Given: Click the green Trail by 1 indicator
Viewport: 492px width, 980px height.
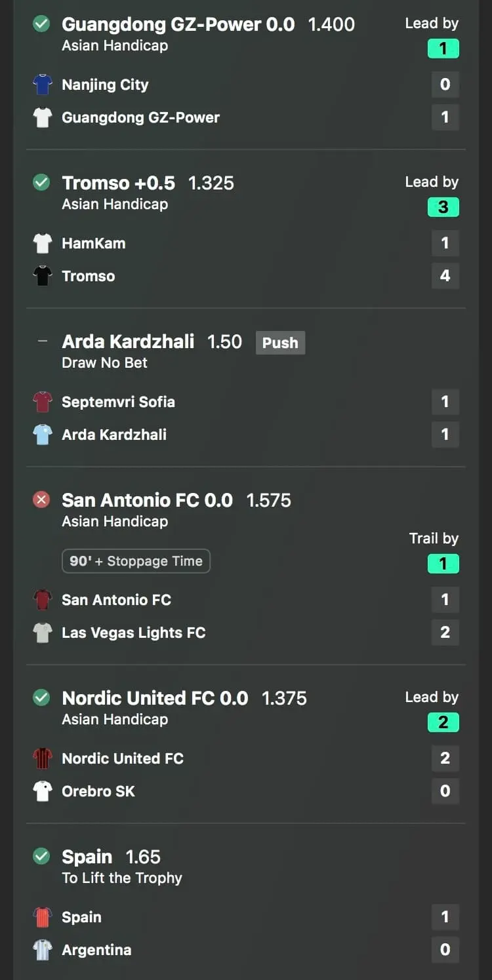Looking at the screenshot, I should (x=443, y=564).
